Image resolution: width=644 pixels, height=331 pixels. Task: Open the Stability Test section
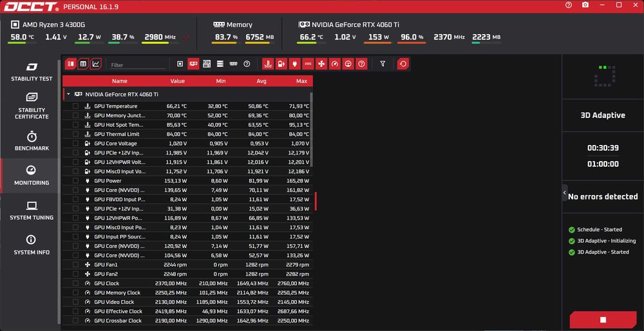(32, 72)
